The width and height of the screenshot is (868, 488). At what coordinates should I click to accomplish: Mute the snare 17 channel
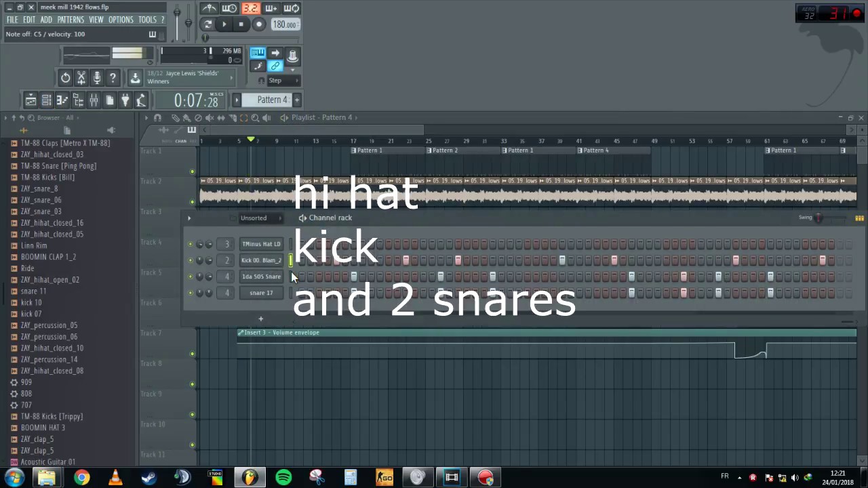(x=190, y=293)
